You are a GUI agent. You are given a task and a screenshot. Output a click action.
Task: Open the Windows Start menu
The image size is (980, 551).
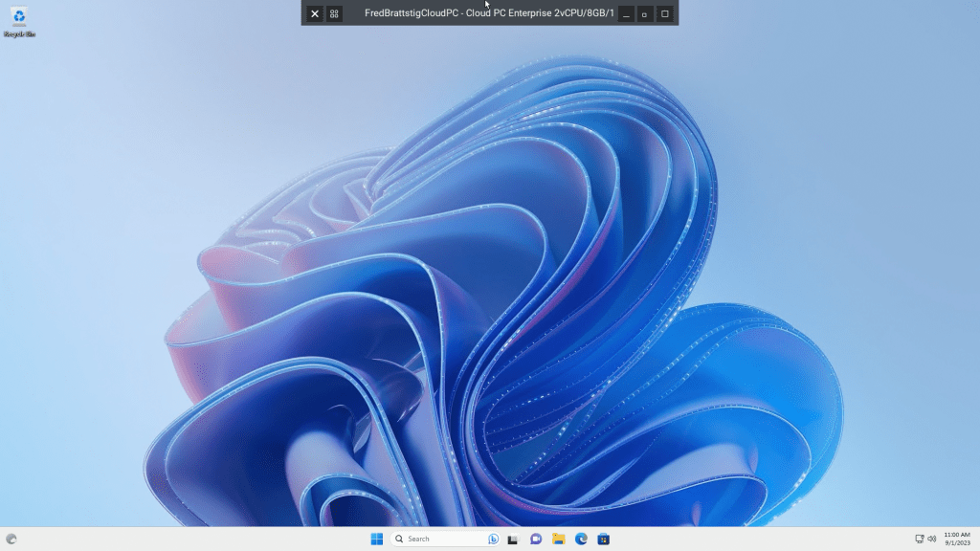point(376,539)
